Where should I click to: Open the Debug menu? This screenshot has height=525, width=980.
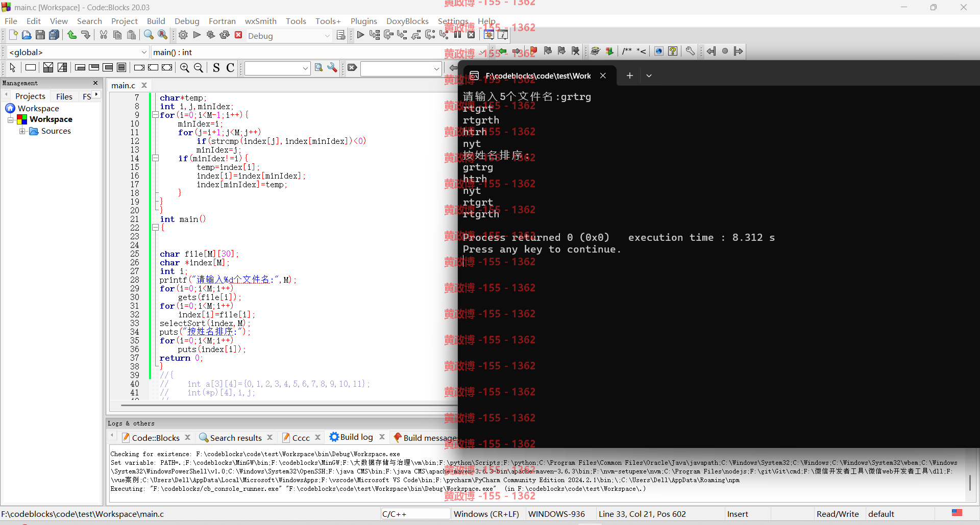(187, 21)
